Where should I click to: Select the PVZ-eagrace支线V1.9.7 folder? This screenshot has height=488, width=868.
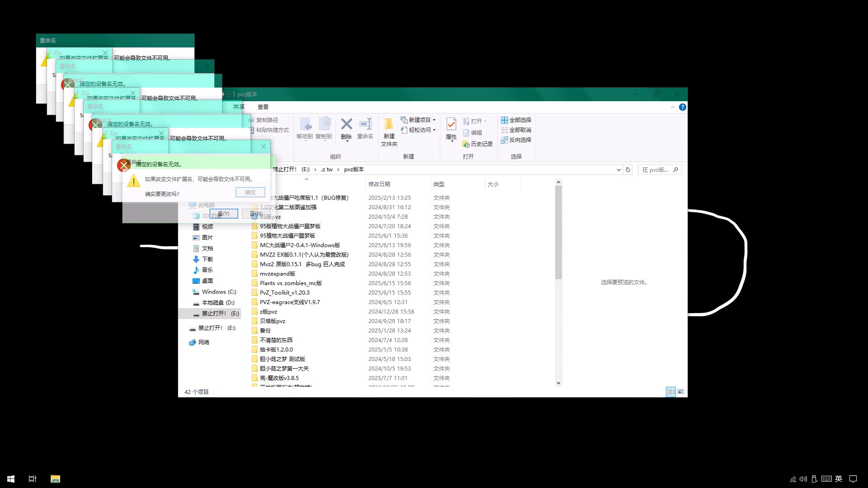pyautogui.click(x=289, y=302)
